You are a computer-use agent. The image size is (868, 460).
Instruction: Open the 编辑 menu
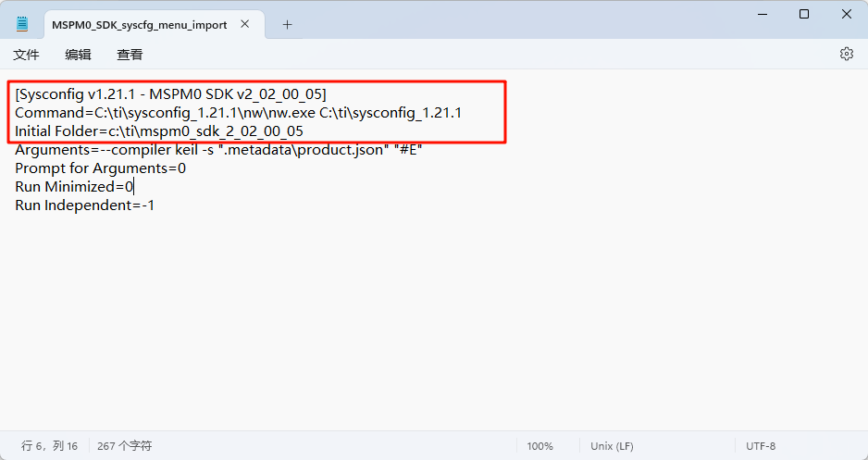[78, 55]
